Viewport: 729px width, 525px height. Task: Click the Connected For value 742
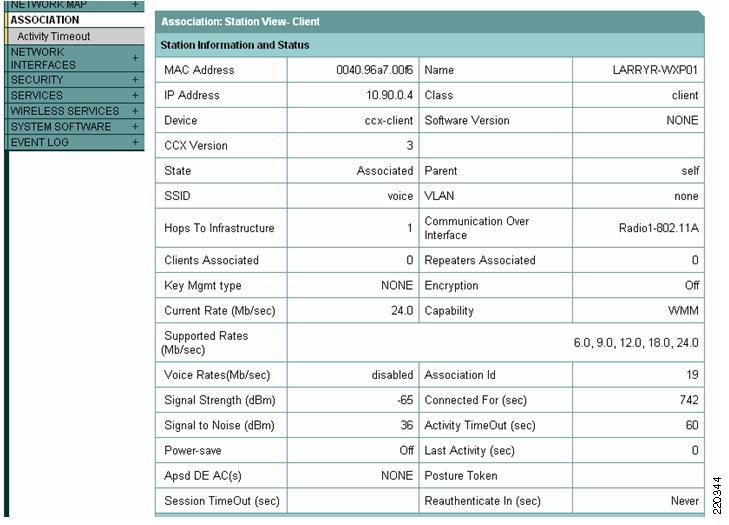(689, 400)
